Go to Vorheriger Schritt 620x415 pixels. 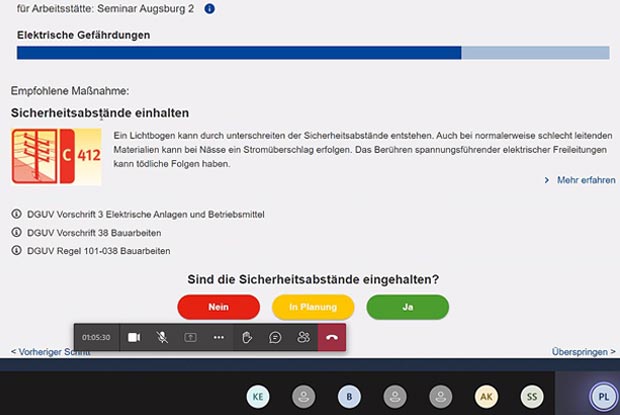pos(50,352)
